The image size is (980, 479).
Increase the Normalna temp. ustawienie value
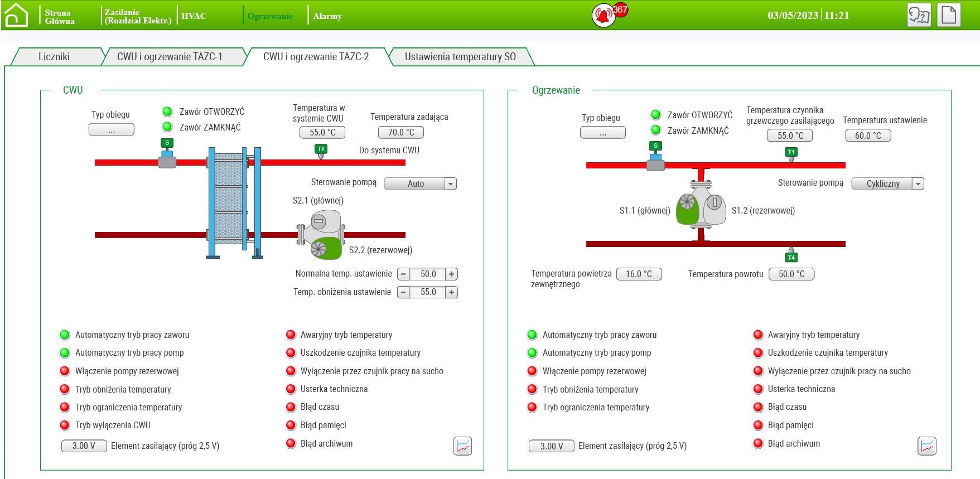(451, 274)
